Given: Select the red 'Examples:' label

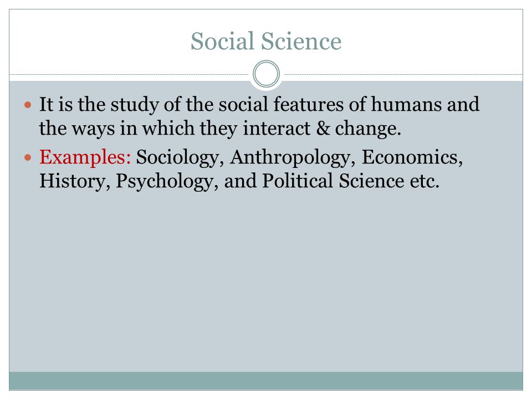Looking at the screenshot, I should pyautogui.click(x=85, y=157).
